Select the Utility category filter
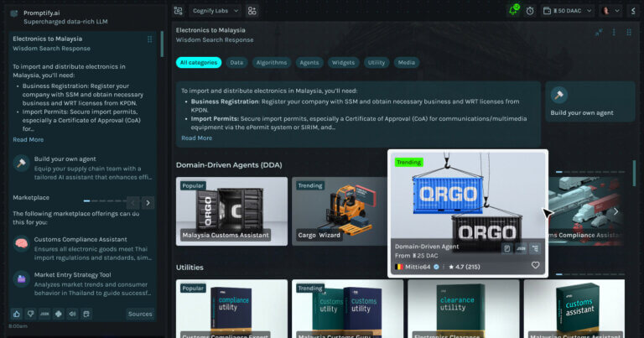 377,62
